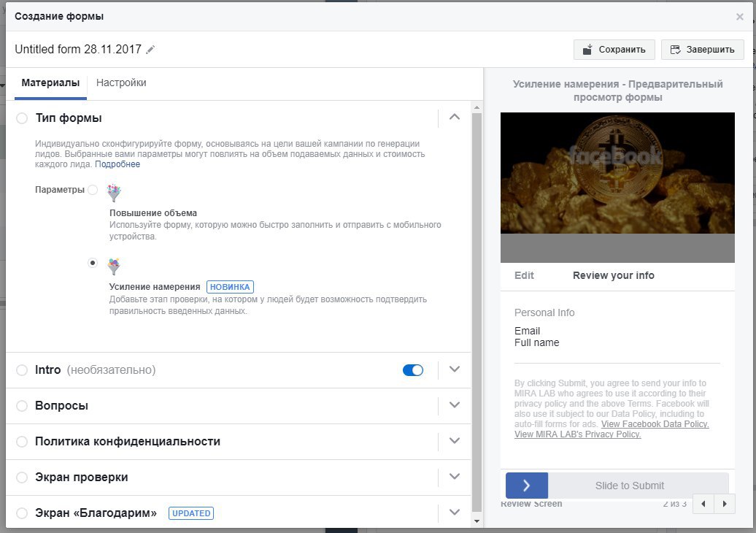Switch to the Материалы tab
This screenshot has width=756, height=533.
(50, 83)
